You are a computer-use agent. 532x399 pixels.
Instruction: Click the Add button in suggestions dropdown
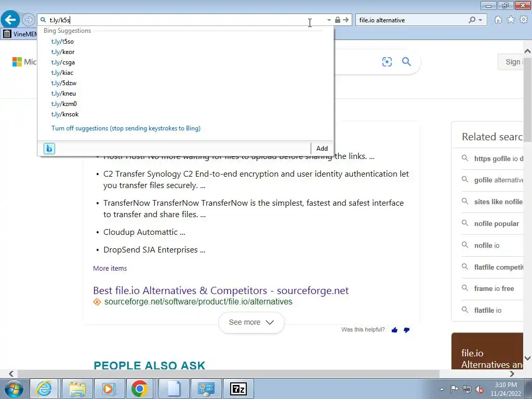(322, 148)
